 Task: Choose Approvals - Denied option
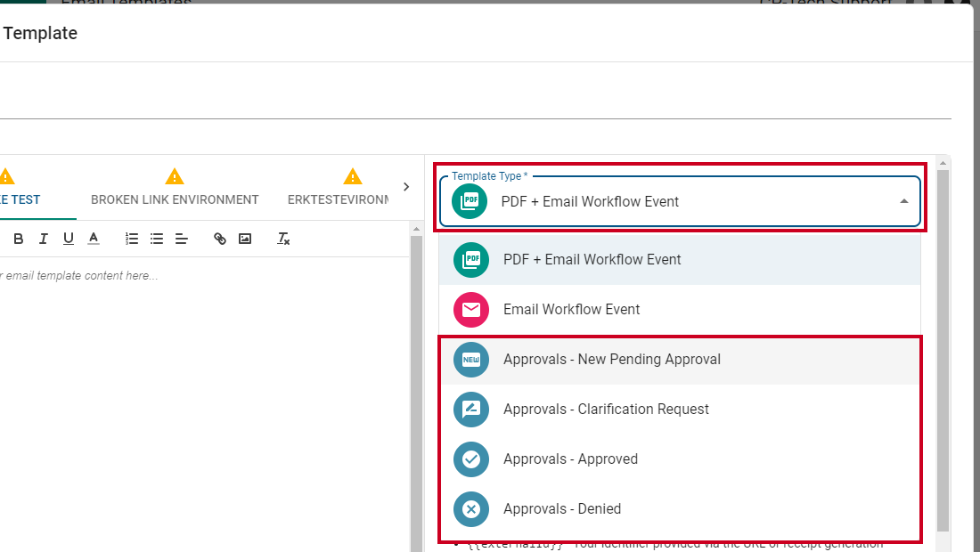tap(680, 509)
